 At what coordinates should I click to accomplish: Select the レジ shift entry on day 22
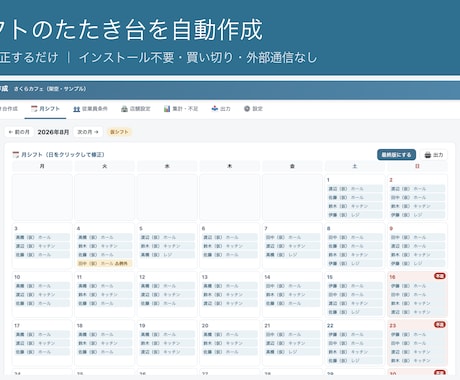(x=355, y=360)
